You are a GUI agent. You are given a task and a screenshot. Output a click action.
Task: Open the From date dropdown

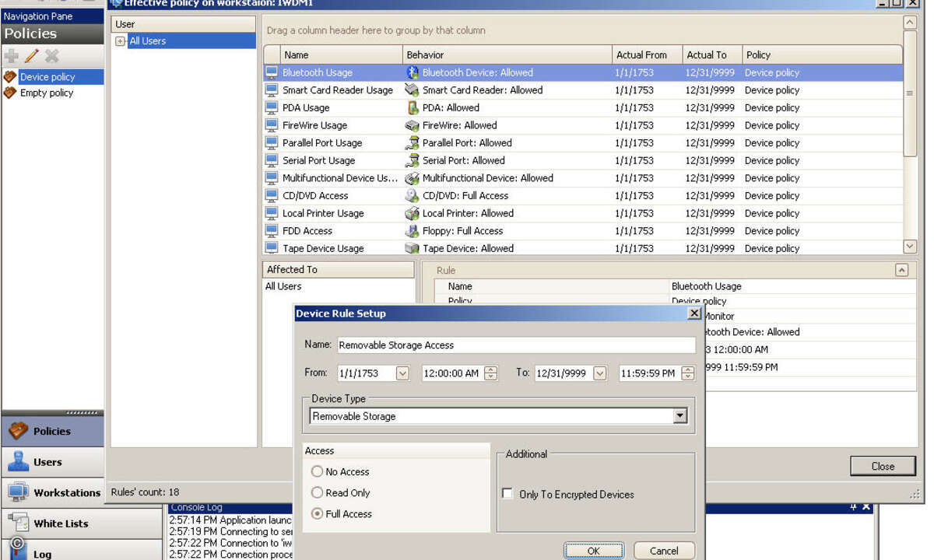coord(402,373)
